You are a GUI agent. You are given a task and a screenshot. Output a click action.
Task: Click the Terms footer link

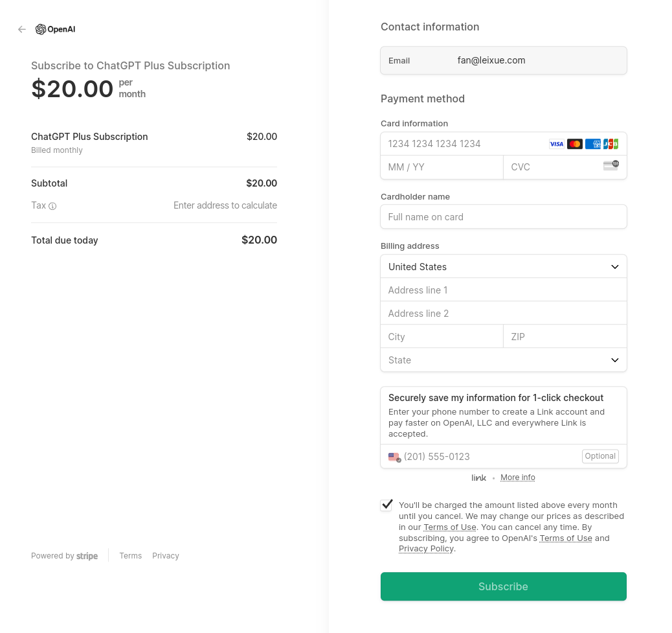click(x=130, y=556)
